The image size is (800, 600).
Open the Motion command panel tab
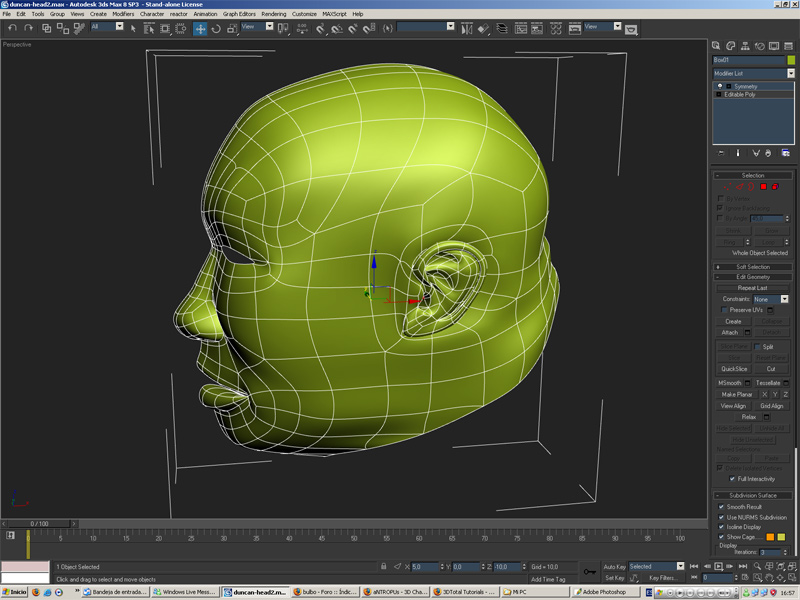click(759, 46)
